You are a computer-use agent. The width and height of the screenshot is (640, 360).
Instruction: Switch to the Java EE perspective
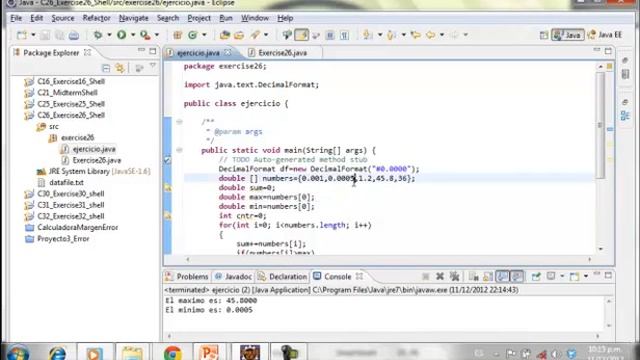[604, 35]
